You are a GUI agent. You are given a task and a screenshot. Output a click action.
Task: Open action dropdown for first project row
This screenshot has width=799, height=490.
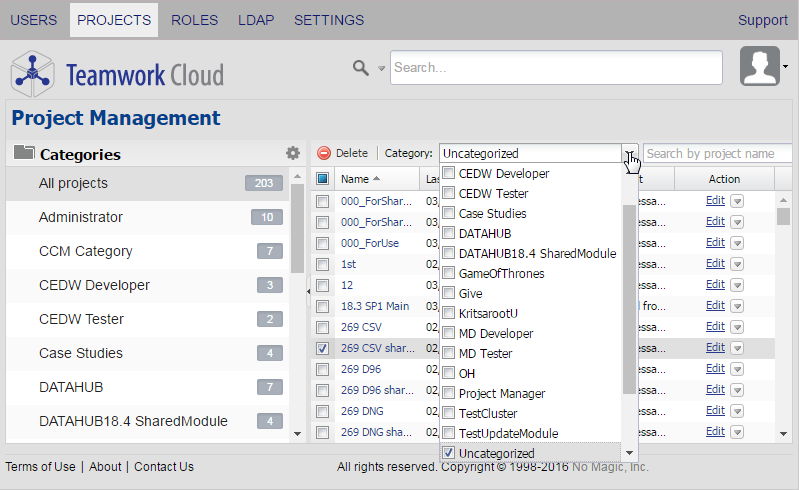click(x=737, y=200)
